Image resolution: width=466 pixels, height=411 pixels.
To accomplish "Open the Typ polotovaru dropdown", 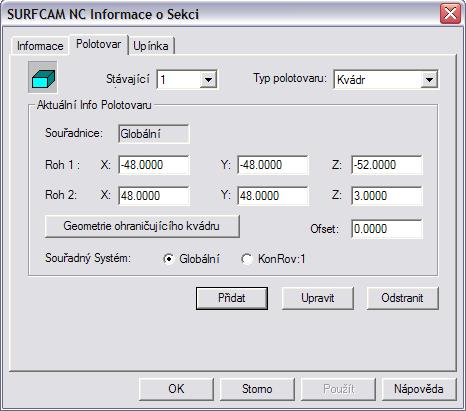I will 429,80.
